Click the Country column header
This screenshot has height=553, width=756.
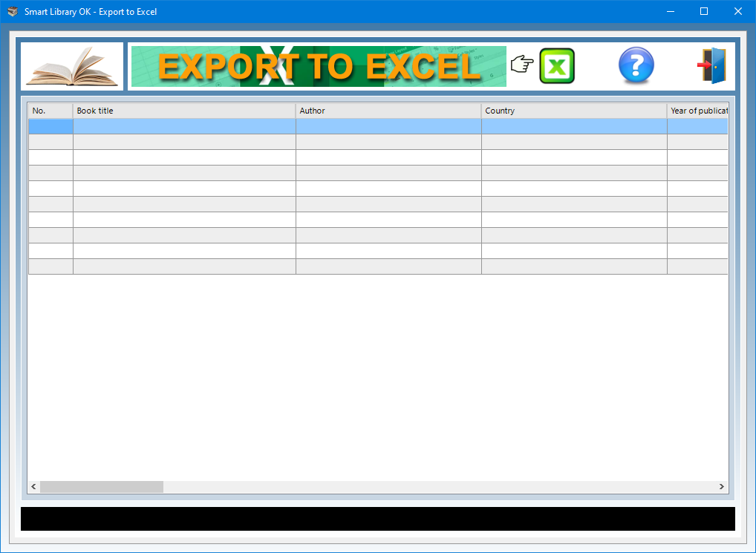(x=574, y=111)
